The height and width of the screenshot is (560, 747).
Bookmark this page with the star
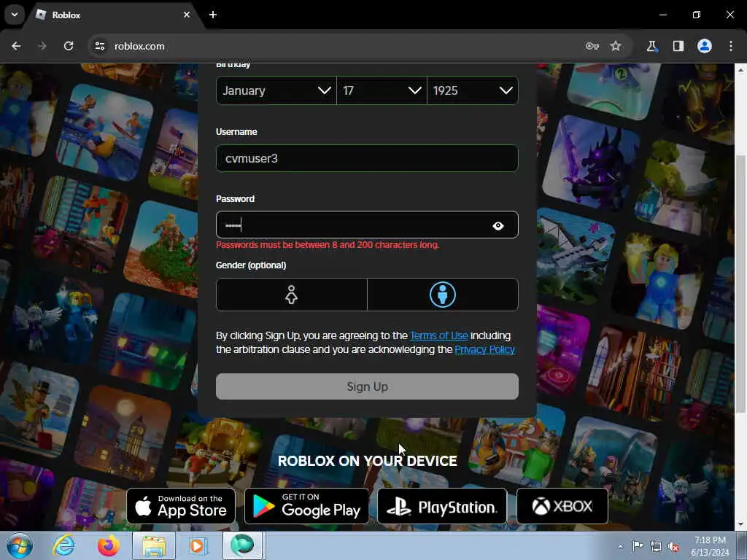click(616, 46)
